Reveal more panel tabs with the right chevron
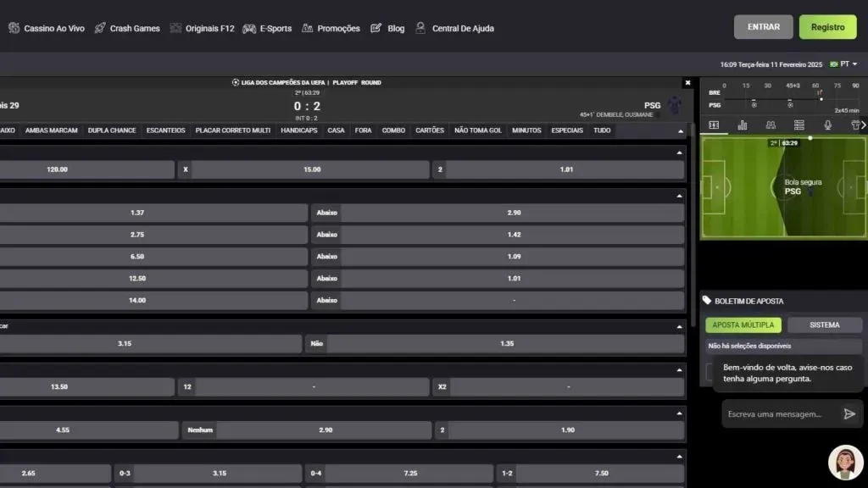The width and height of the screenshot is (868, 488). (865, 125)
